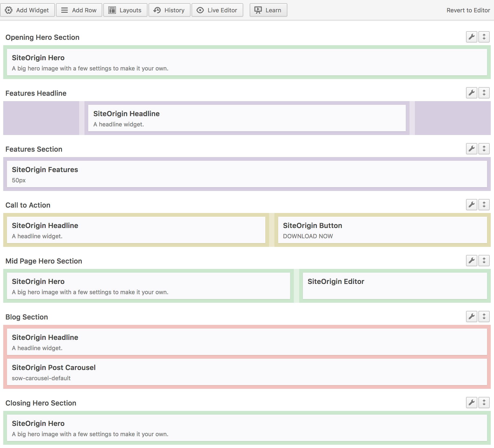Click the Learn button

(x=268, y=10)
